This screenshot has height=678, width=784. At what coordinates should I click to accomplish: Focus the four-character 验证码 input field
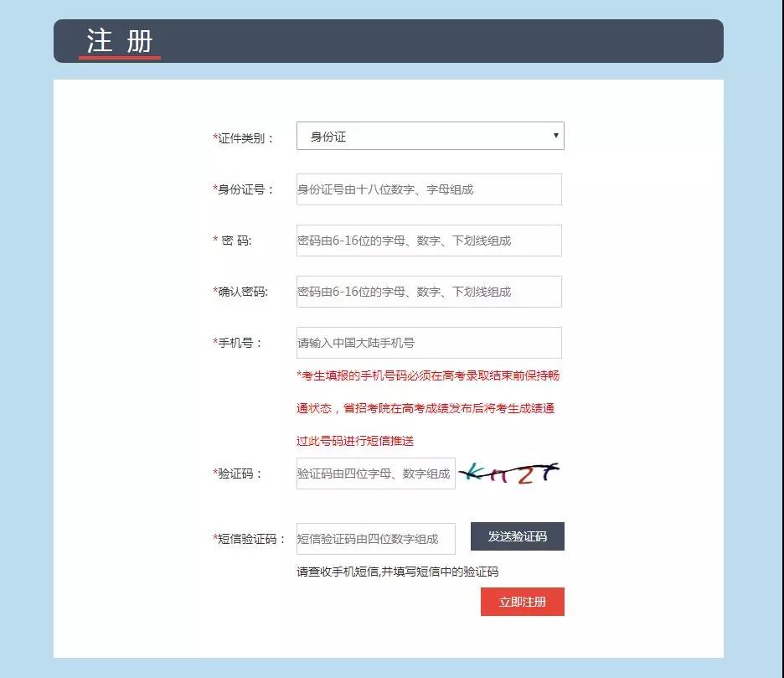pyautogui.click(x=375, y=474)
